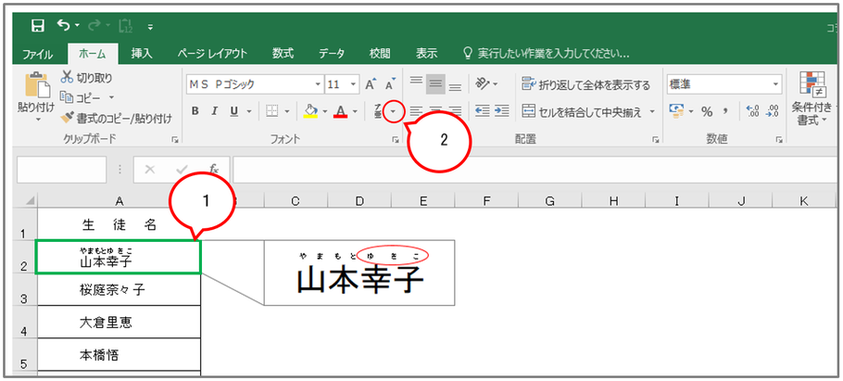The image size is (843, 381).
Task: Open the クリップボード dialog launcher
Action: tap(174, 140)
